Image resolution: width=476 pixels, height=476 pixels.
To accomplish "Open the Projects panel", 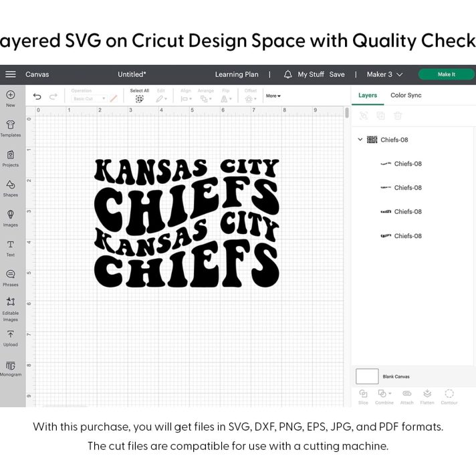I will coord(10,158).
